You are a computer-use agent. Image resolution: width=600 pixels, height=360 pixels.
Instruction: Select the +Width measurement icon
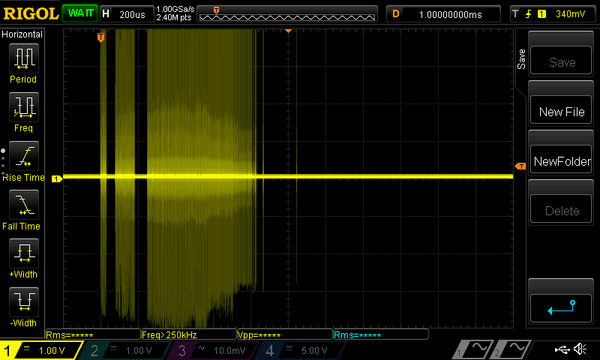click(x=24, y=253)
